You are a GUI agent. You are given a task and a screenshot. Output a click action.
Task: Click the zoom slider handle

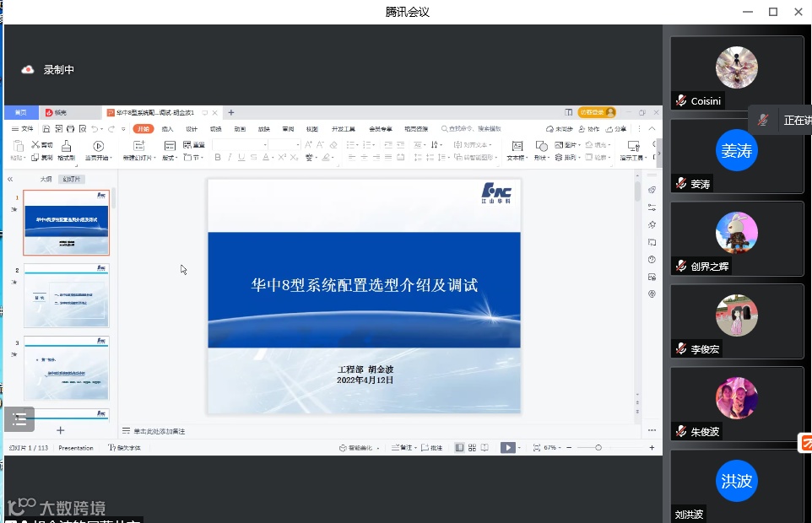pos(598,447)
